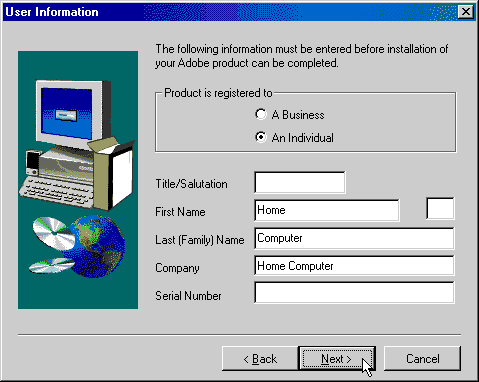
Task: Click the empty Serial Number field
Action: tap(354, 292)
